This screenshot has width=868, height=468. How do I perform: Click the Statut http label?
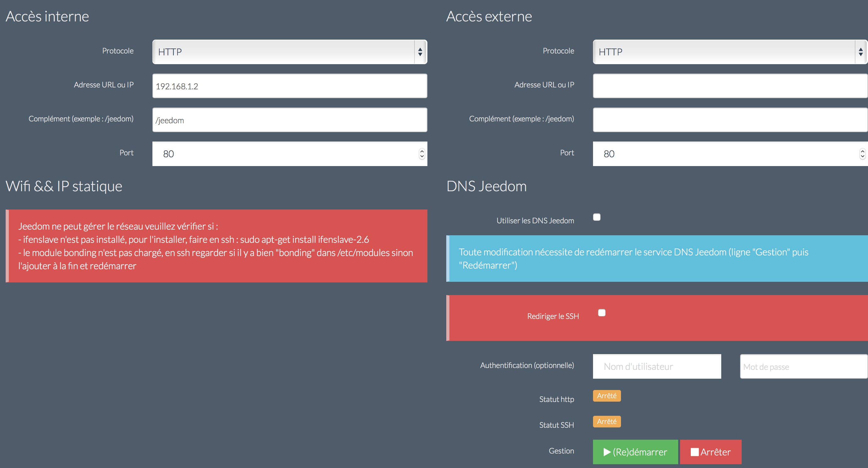click(x=557, y=399)
